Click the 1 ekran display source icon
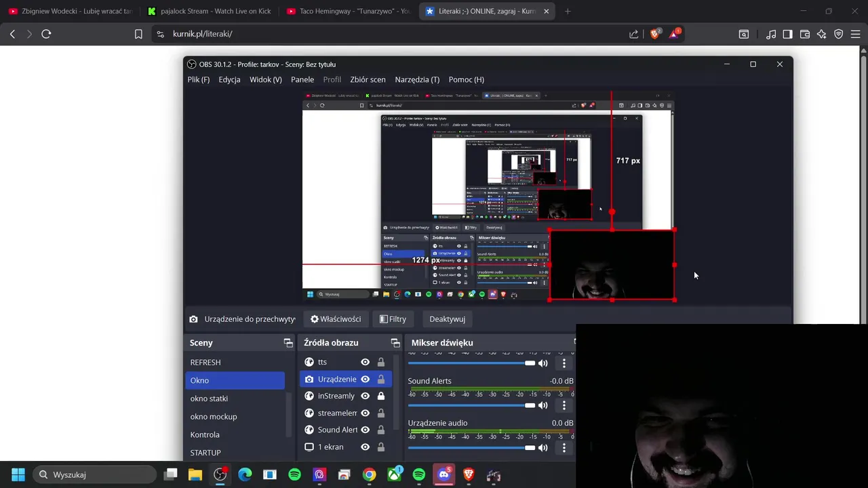868x488 pixels. pos(309,447)
